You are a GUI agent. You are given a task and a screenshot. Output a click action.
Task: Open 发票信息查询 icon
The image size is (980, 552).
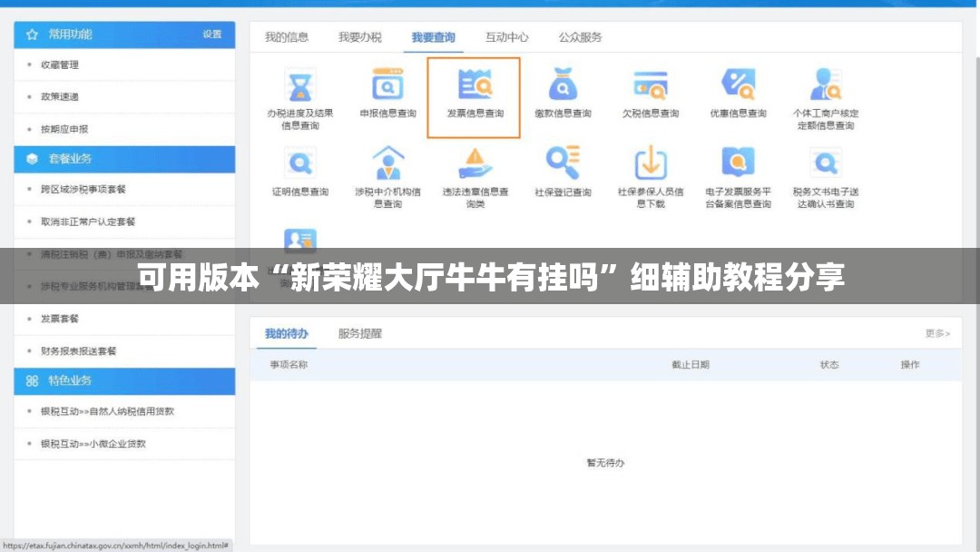(x=475, y=84)
